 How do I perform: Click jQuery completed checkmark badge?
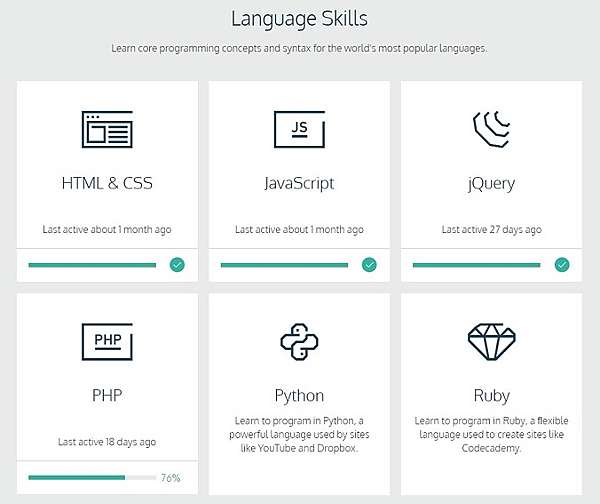(562, 264)
